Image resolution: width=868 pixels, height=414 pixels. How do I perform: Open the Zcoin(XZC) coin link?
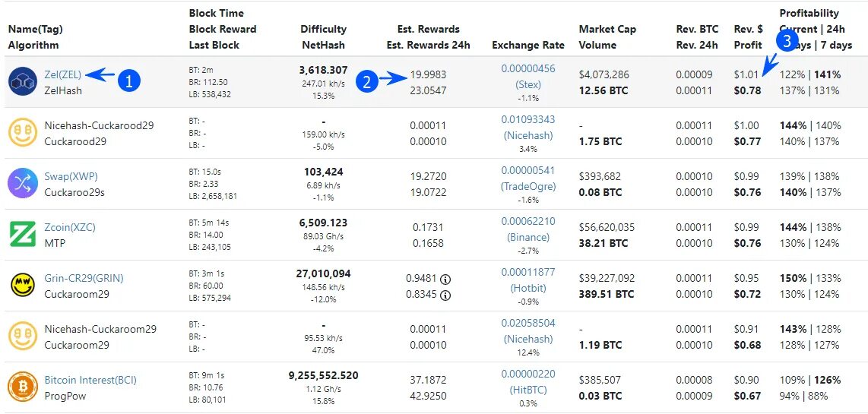pos(70,227)
